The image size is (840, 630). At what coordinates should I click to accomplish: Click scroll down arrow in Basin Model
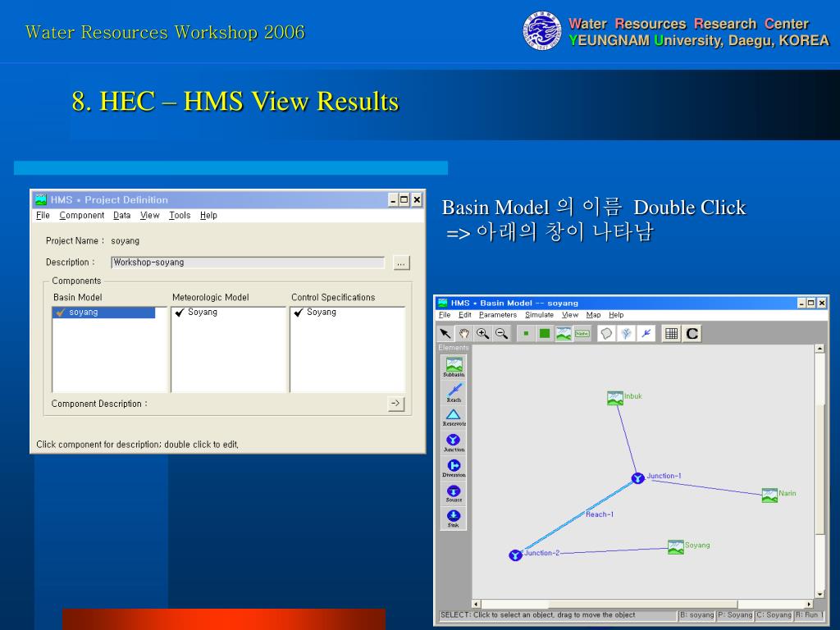point(819,594)
